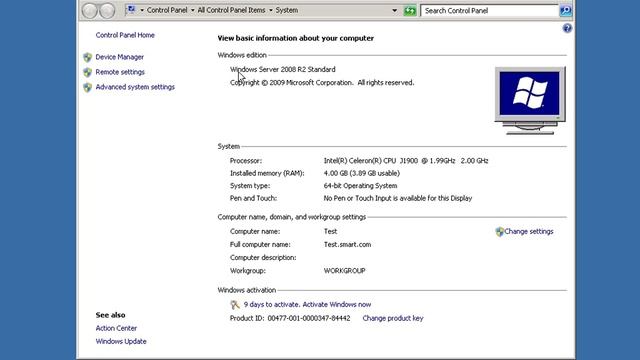
Task: Click the search magnifier icon
Action: [566, 11]
